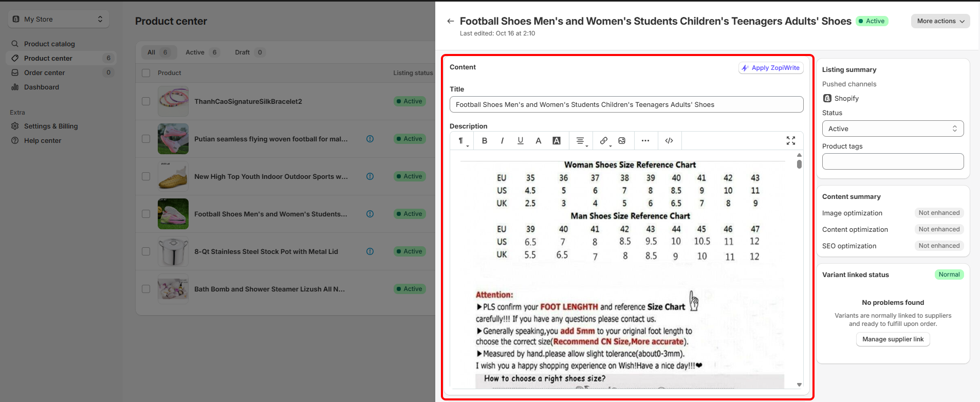This screenshot has height=402, width=980.
Task: Toggle underline formatting in editor toolbar
Action: (520, 141)
